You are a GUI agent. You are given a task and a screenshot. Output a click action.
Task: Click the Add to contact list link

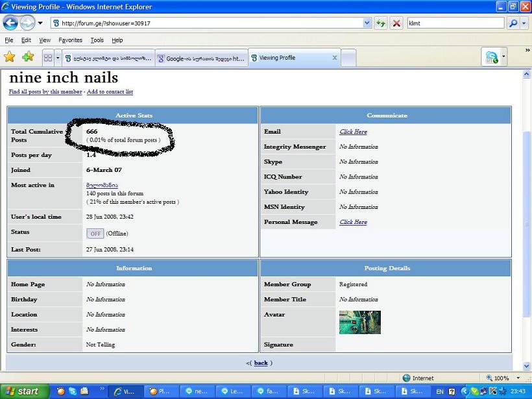110,91
